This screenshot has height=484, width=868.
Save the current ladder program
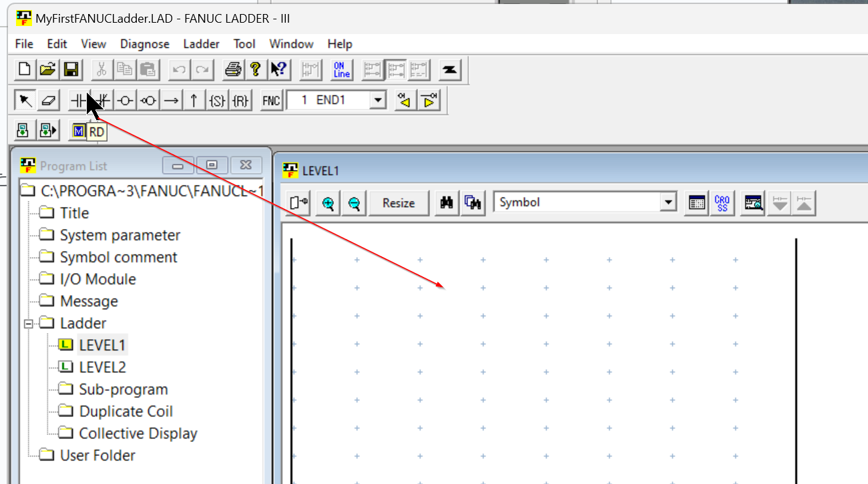coord(70,69)
